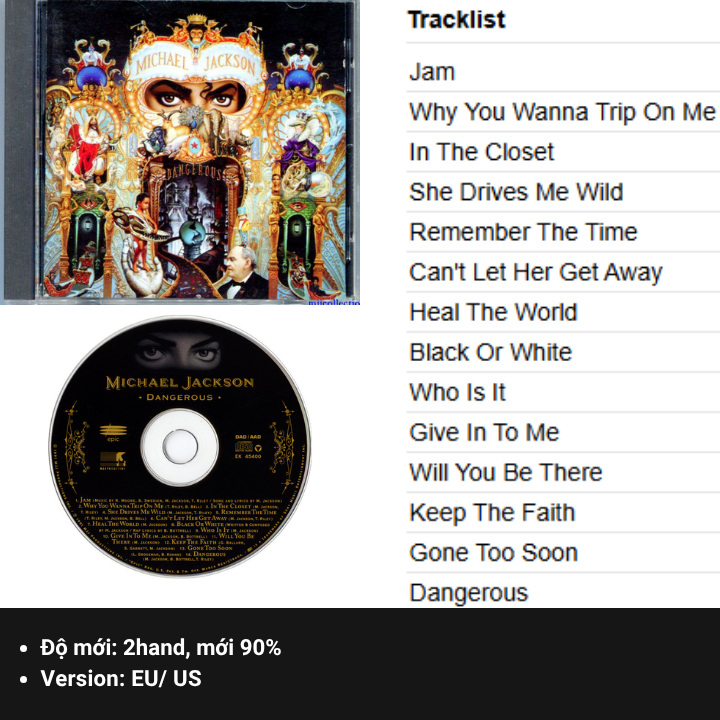
Task: Select the Gone Too Soon track
Action: pos(493,552)
